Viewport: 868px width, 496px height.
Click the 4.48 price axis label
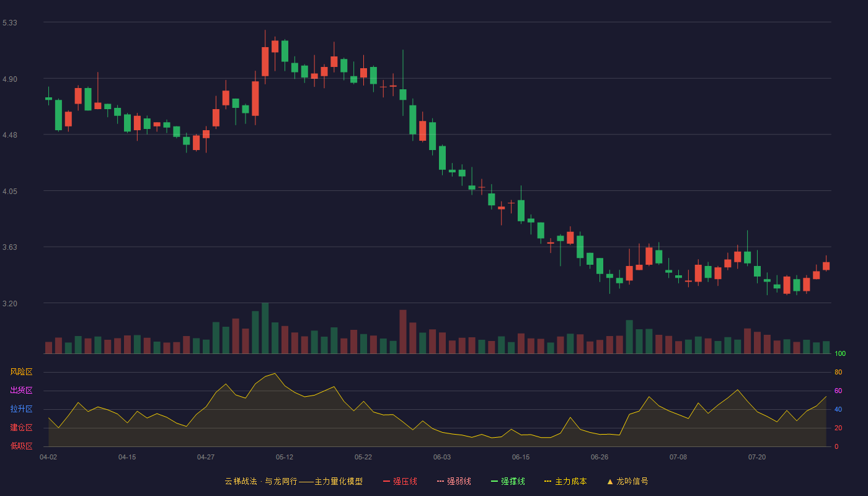coord(10,135)
